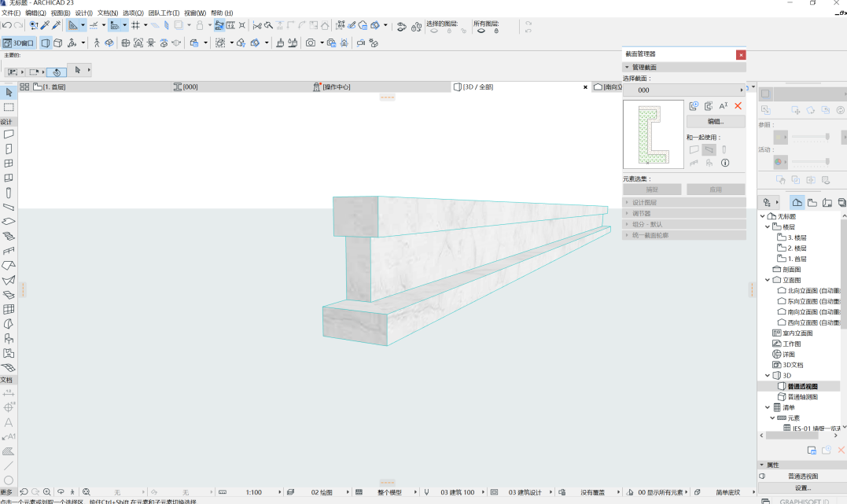This screenshot has width=847, height=504.
Task: Select 普通轴测图 in navigator tree
Action: coord(802,397)
